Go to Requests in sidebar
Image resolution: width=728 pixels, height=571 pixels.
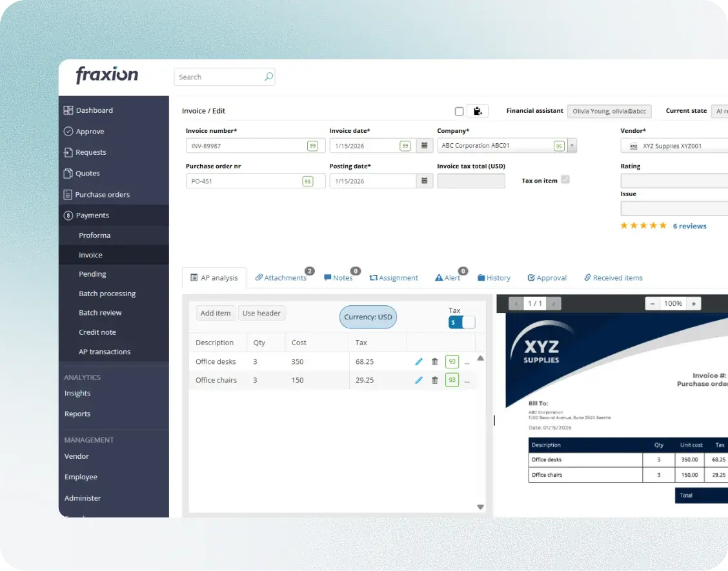(x=85, y=152)
